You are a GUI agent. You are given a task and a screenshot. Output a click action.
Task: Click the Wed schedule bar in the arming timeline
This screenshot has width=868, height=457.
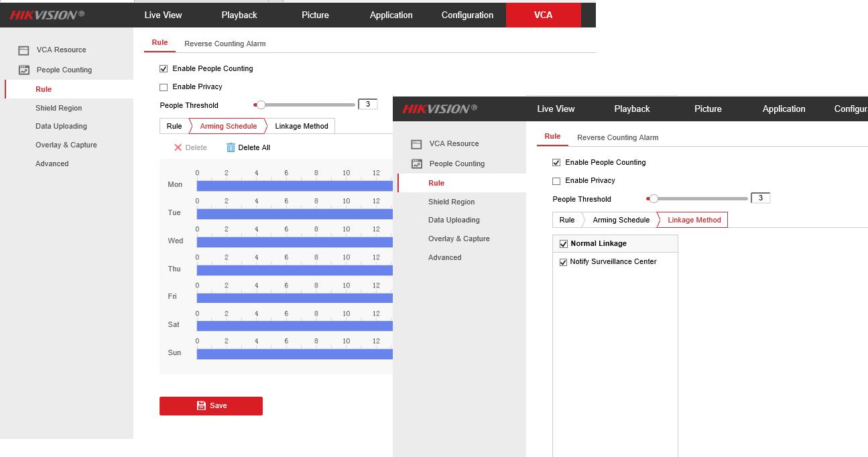[294, 242]
